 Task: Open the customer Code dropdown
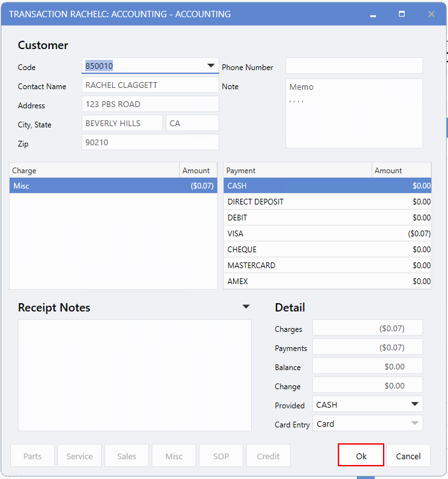click(x=211, y=66)
